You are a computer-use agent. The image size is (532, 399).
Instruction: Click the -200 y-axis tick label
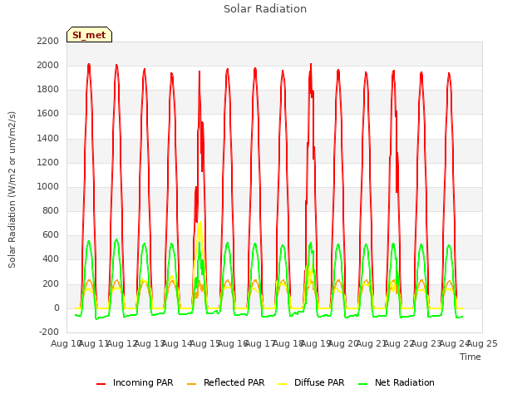point(49,332)
